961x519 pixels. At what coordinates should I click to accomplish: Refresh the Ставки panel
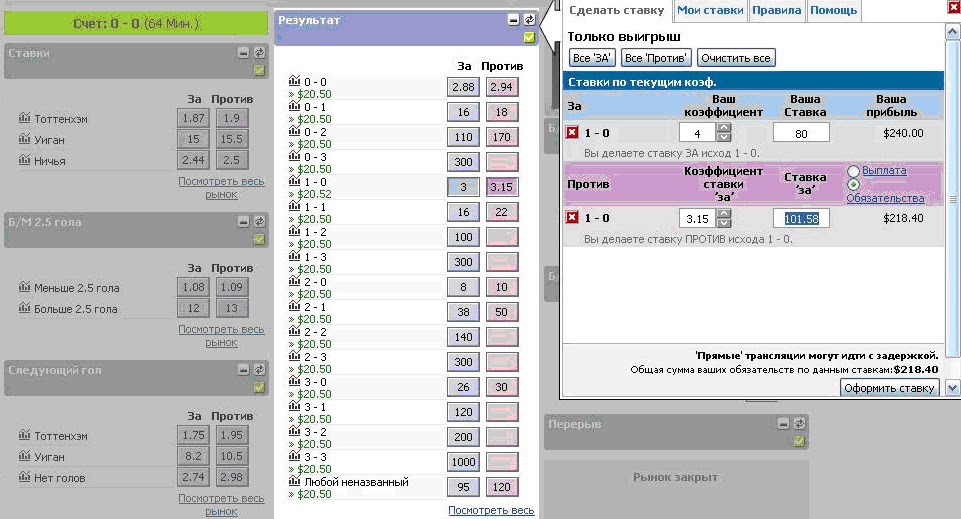click(x=259, y=53)
